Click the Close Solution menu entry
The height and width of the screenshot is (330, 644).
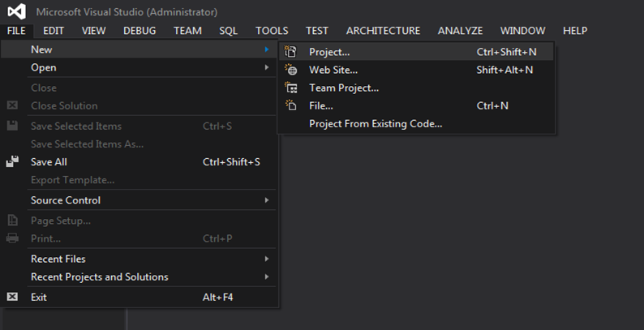[x=139, y=105]
